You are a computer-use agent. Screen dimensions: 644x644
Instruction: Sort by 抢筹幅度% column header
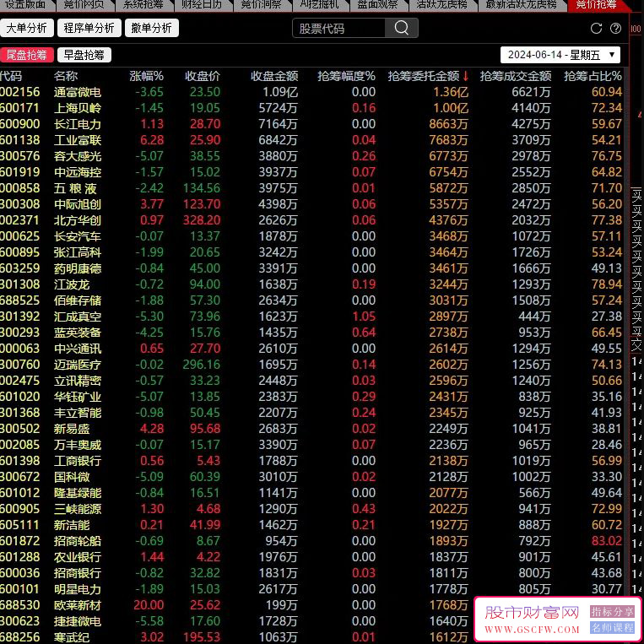[x=346, y=76]
